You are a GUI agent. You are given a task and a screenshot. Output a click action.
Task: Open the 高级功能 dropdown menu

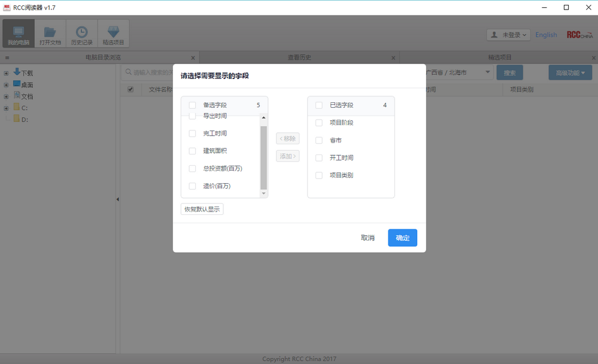(570, 73)
